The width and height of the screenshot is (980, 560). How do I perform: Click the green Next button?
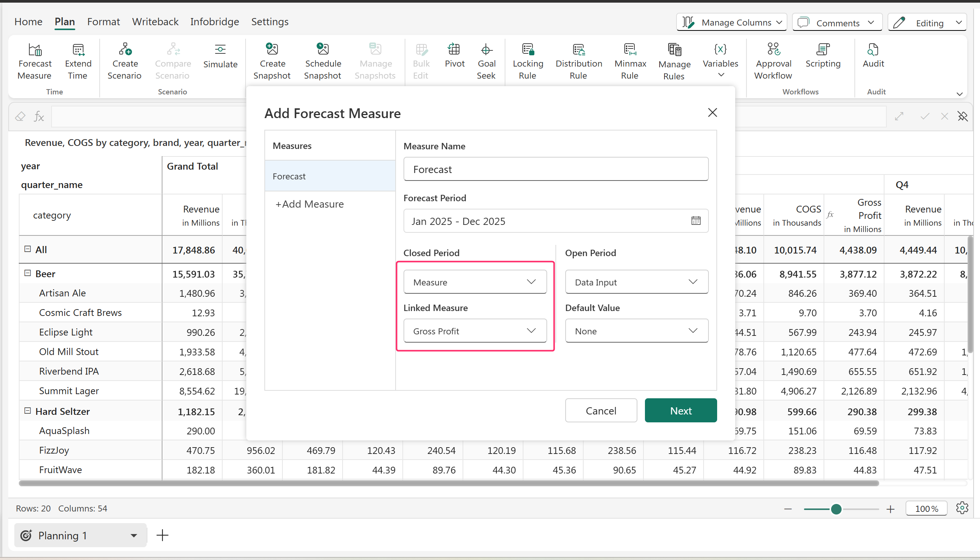(680, 410)
